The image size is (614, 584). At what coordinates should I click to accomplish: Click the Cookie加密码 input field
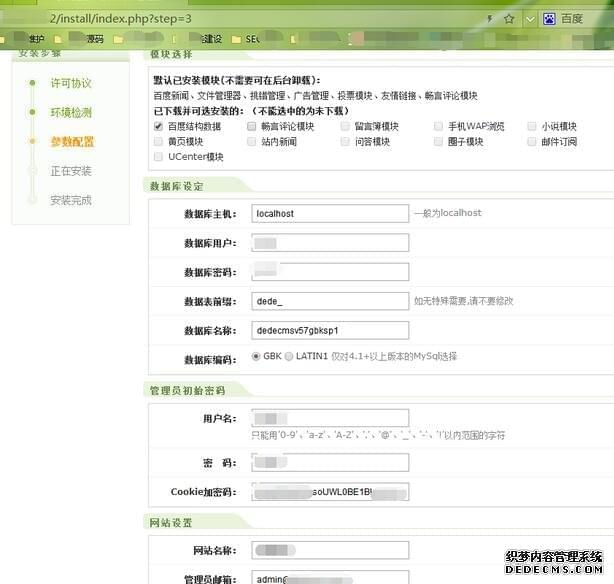click(x=330, y=492)
